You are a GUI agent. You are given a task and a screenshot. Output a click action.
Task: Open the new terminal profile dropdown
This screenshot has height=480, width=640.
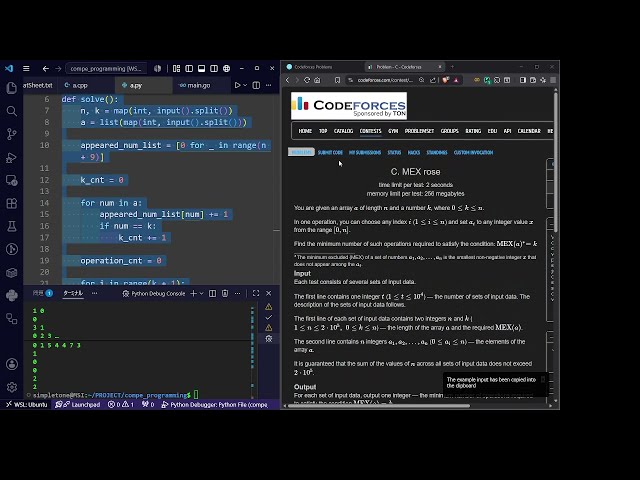pos(201,293)
